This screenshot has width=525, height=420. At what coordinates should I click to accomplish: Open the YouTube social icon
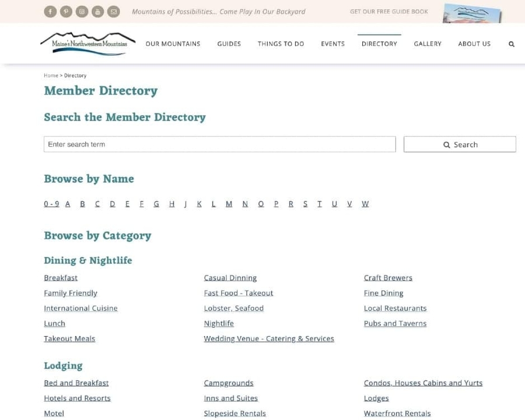coord(97,11)
